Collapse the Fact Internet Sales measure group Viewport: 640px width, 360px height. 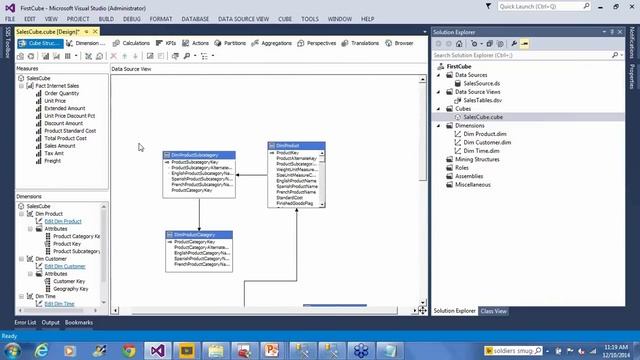pyautogui.click(x=21, y=86)
